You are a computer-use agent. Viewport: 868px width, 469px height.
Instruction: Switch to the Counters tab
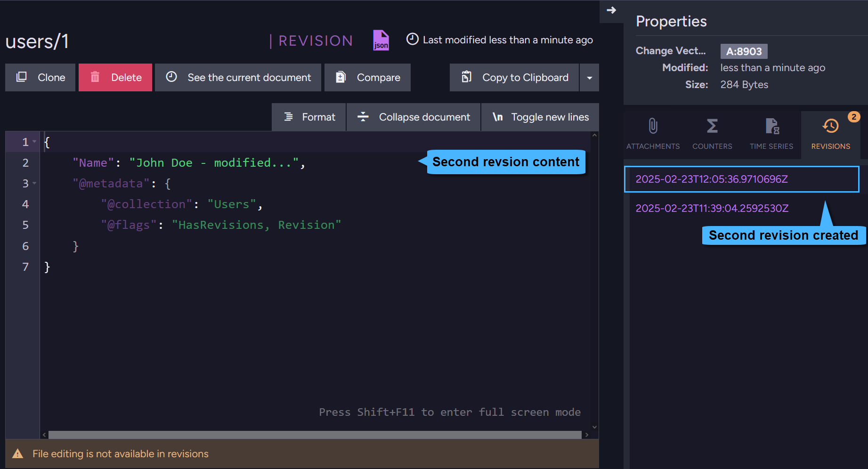[712, 135]
